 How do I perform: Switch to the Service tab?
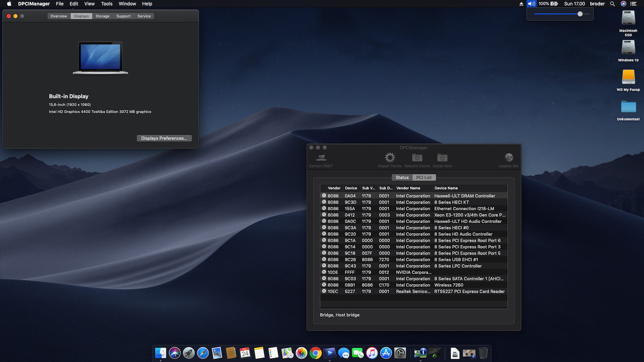[x=144, y=16]
